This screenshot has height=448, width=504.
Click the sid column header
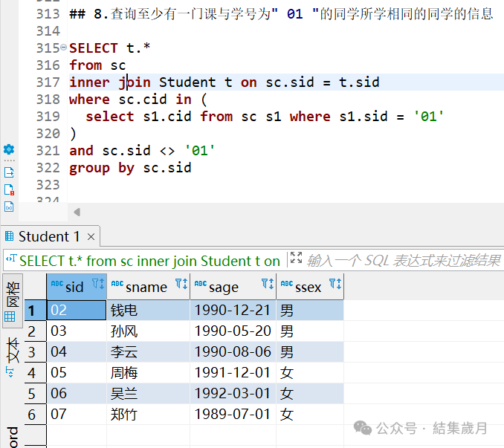coord(77,287)
